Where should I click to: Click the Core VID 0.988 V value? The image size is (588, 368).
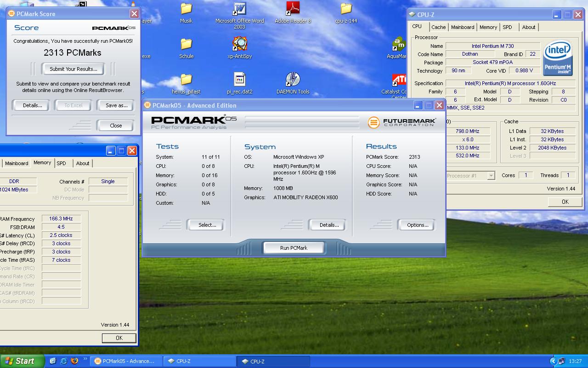[524, 70]
